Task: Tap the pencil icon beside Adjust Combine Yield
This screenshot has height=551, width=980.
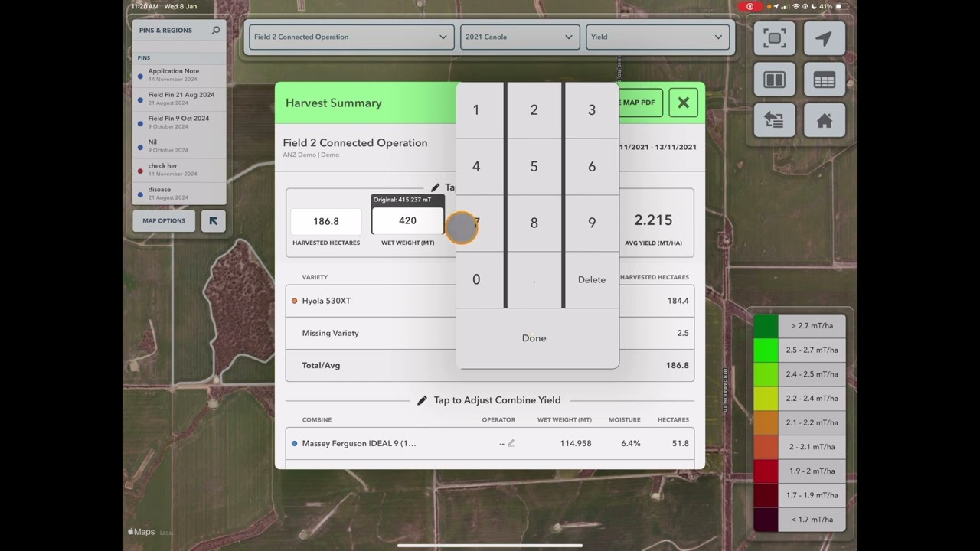Action: pos(422,400)
